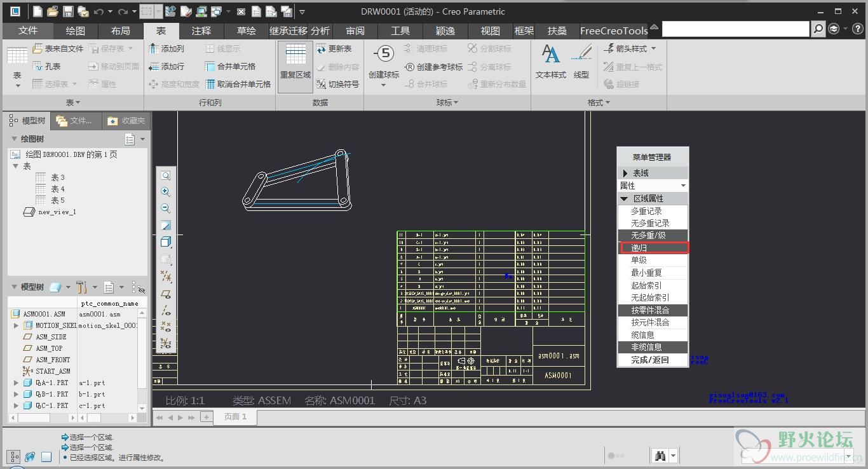Viewport: 868px width, 469px height.
Task: Click the display style cube icon
Action: (x=165, y=241)
